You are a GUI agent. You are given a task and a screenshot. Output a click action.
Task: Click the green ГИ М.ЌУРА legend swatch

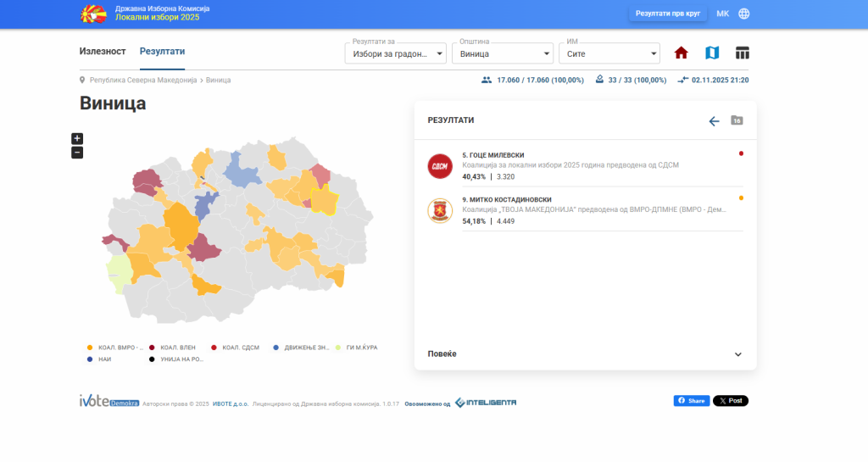(x=338, y=348)
